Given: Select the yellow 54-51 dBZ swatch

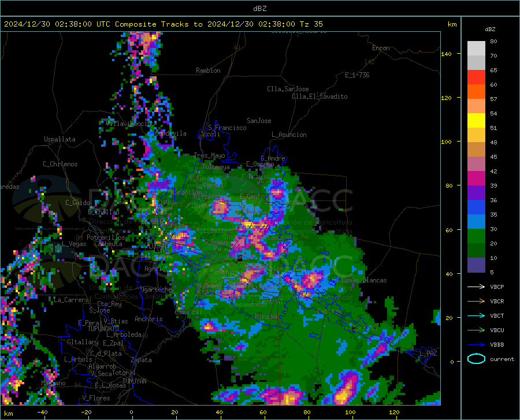Looking at the screenshot, I should click(476, 121).
